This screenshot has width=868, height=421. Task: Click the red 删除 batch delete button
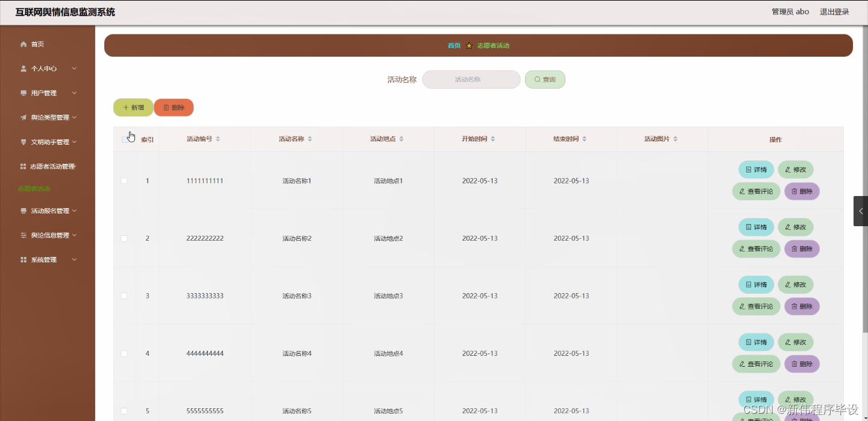point(174,107)
